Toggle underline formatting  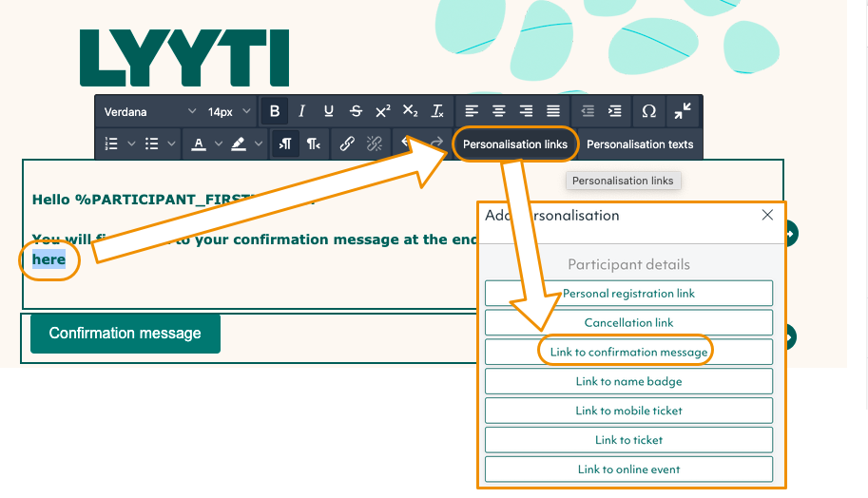point(329,111)
